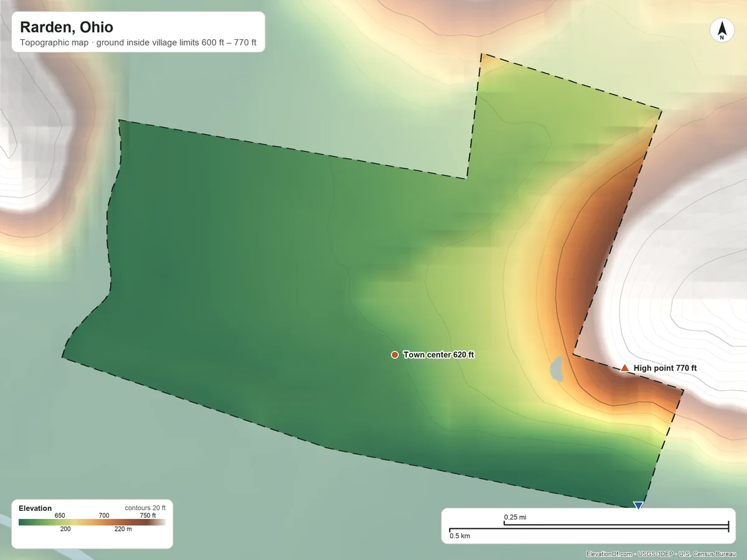The width and height of the screenshot is (747, 560).
Task: Click the ElevationOf.com attribution text
Action: (x=661, y=554)
